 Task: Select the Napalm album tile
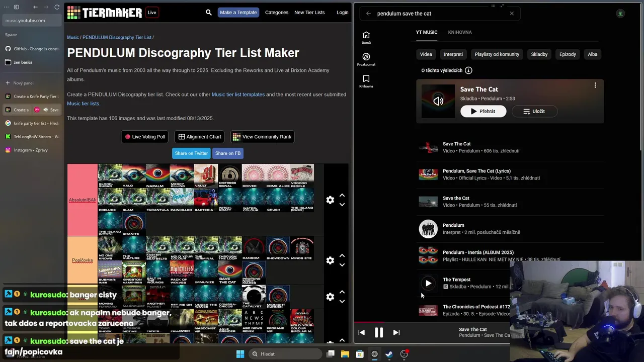[157, 176]
